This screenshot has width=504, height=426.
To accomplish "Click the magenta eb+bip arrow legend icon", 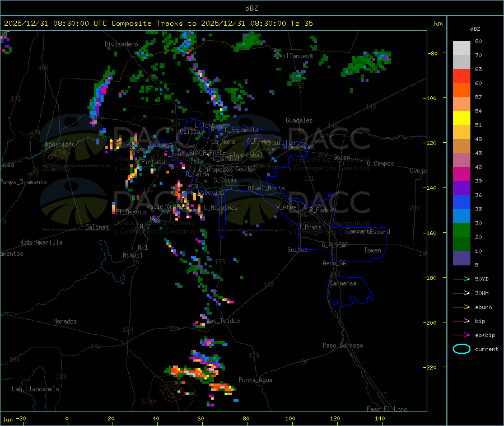I will point(461,335).
